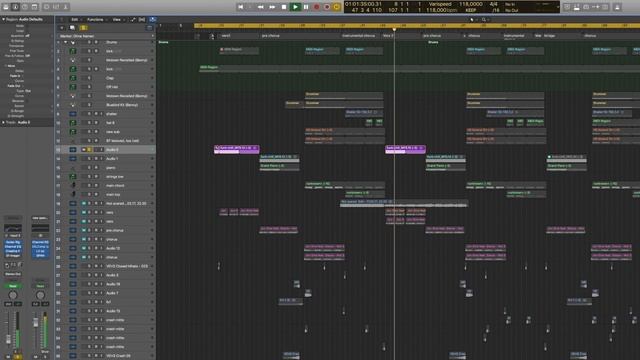Image resolution: width=640 pixels, height=360 pixels.
Task: Toggle the yellow Cycle button
Action: [x=336, y=7]
